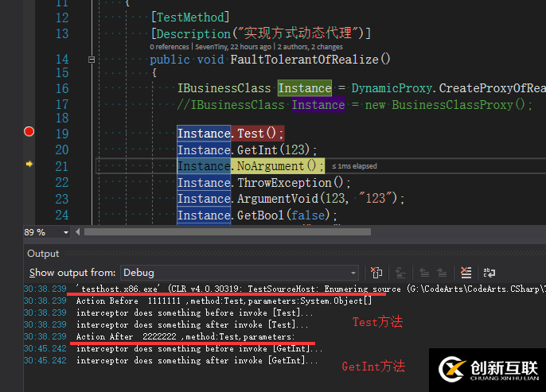Click the Action Before 1111111 output line
Screen dimensions: 546x392
tap(224, 301)
